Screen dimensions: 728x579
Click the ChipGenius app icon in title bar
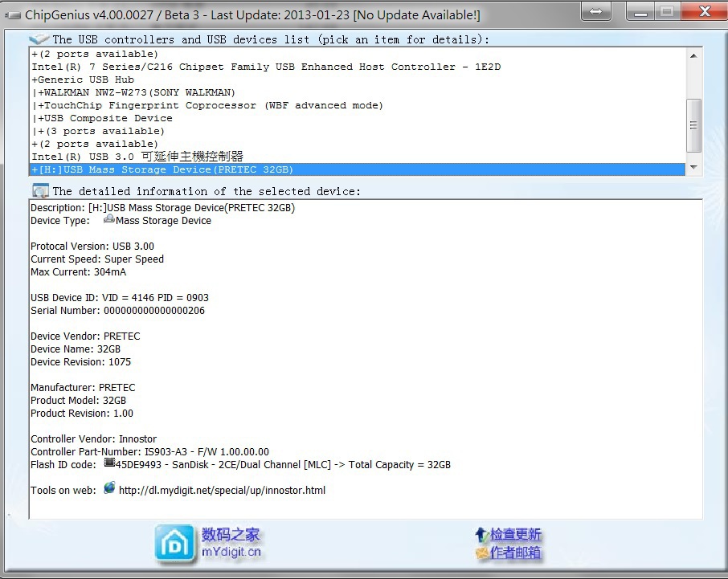pos(13,15)
